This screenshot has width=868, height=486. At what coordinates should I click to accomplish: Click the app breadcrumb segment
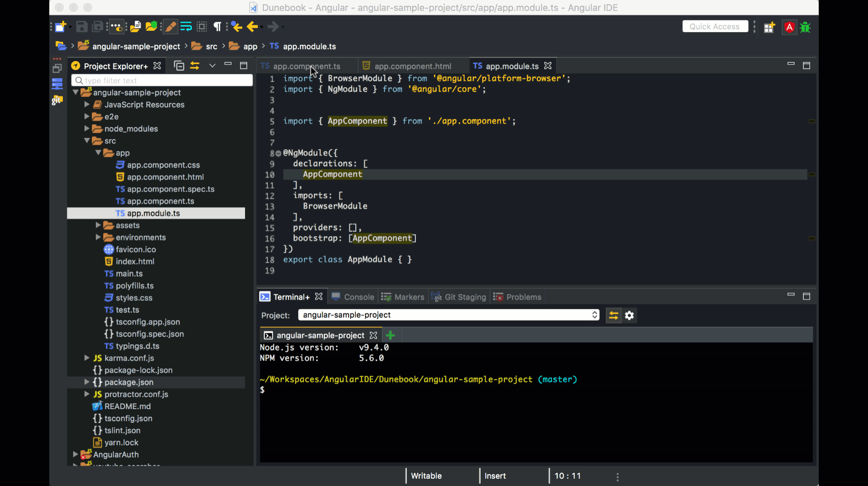[x=250, y=47]
